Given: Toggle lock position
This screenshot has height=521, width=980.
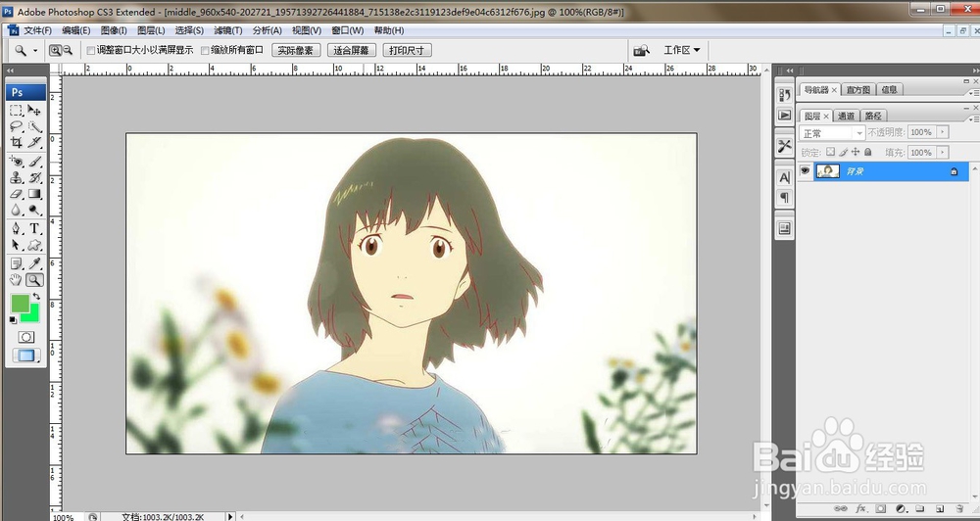Looking at the screenshot, I should pyautogui.click(x=856, y=152).
